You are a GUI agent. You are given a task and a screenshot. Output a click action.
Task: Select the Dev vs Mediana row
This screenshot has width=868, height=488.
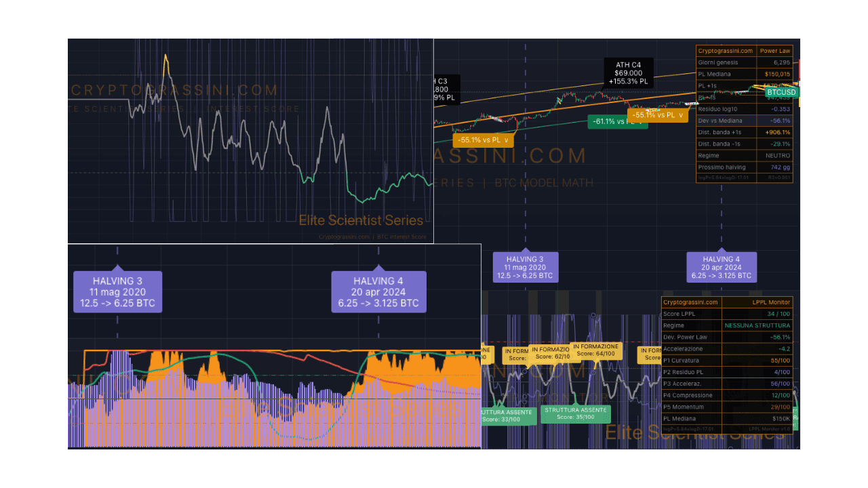pyautogui.click(x=744, y=120)
